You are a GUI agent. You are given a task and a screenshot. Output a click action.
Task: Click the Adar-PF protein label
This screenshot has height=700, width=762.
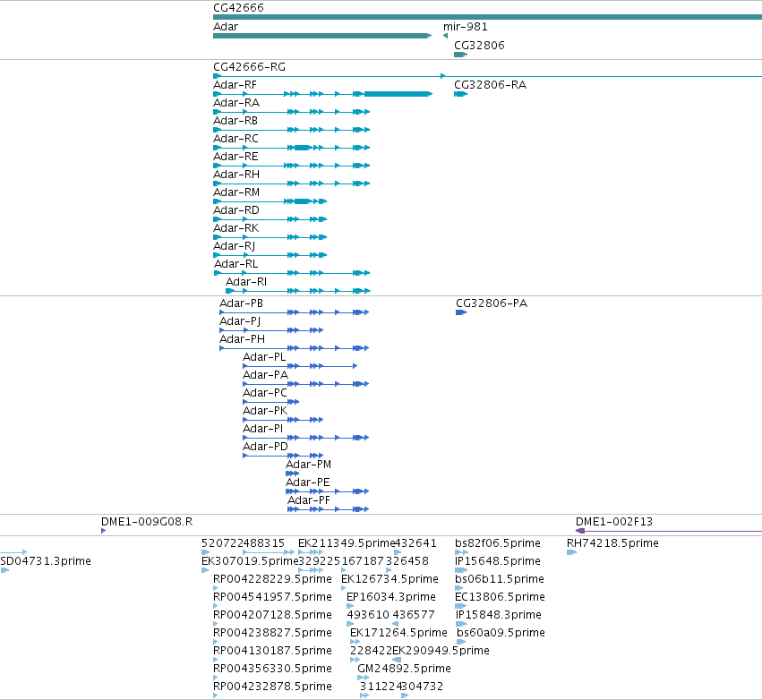click(x=309, y=501)
